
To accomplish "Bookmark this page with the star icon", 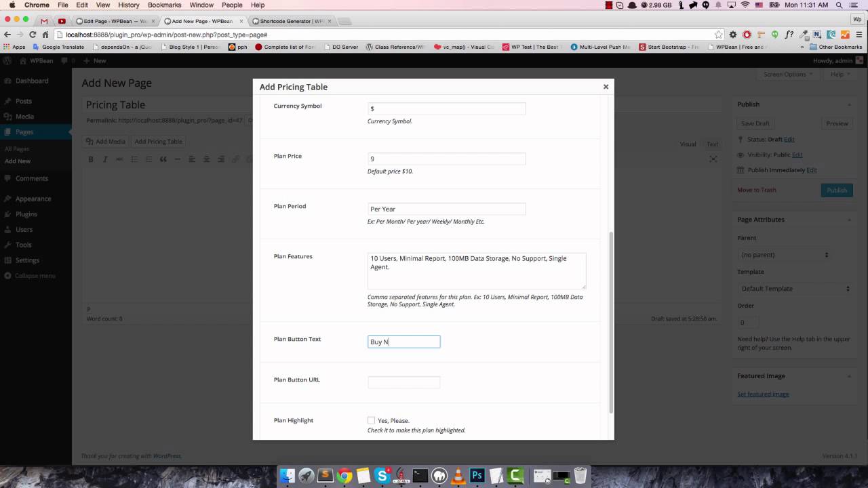I will point(718,35).
